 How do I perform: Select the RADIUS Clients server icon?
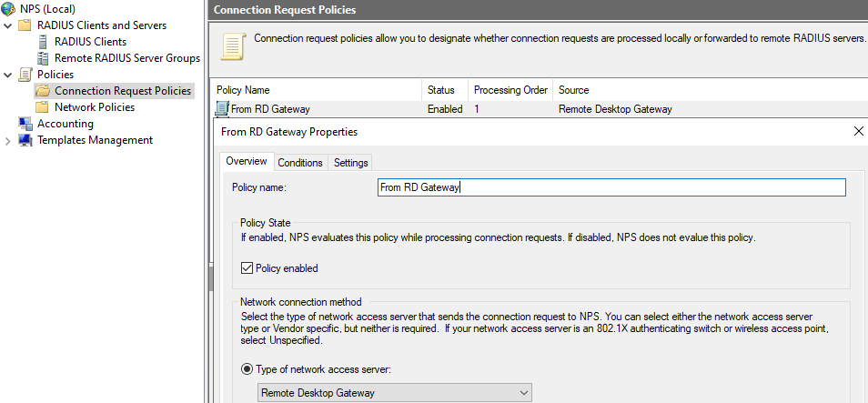coord(43,42)
